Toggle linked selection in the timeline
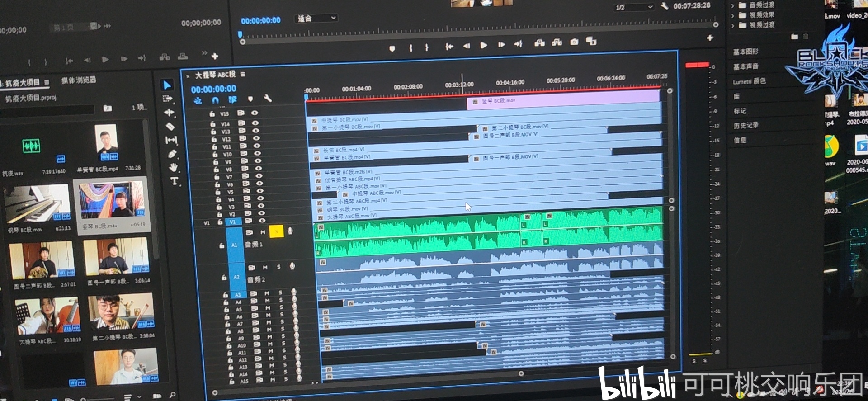The image size is (868, 401). click(232, 99)
